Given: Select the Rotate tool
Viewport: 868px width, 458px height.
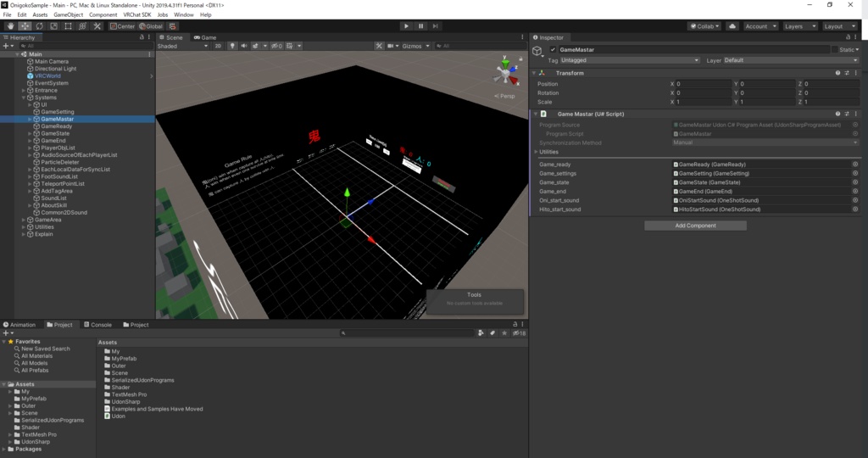Looking at the screenshot, I should (39, 26).
